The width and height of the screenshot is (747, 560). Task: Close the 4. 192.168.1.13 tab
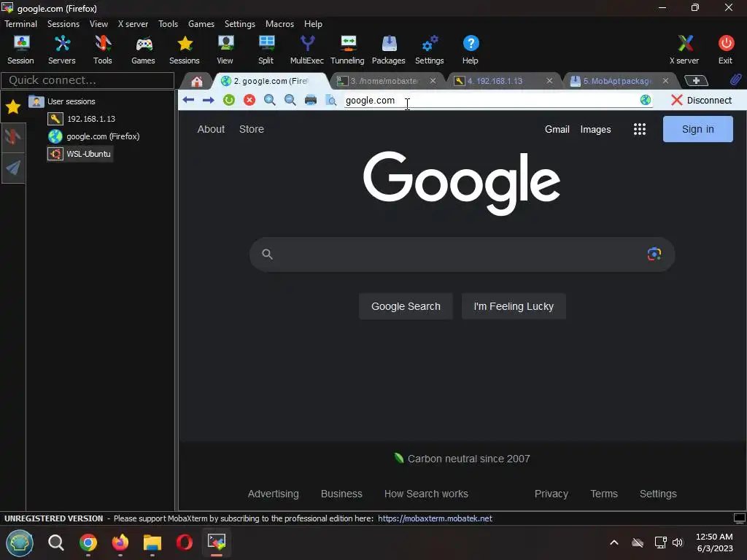549,81
